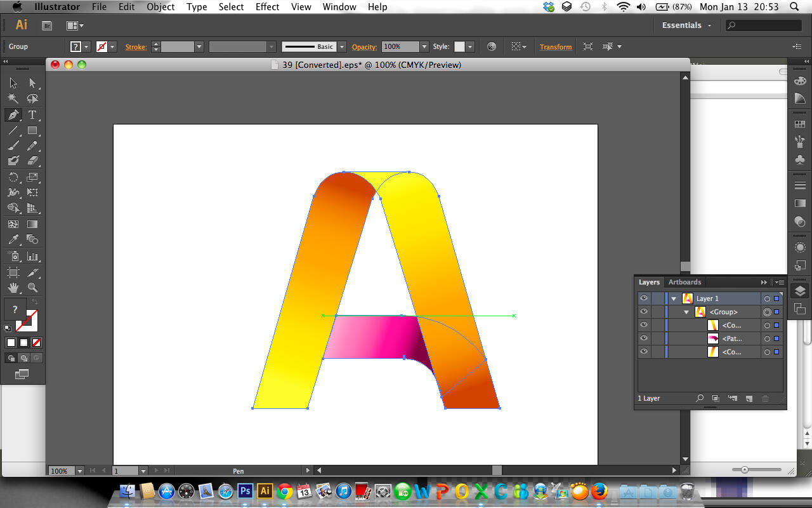Select the Column Graph tool
This screenshot has height=508, width=812.
32,257
